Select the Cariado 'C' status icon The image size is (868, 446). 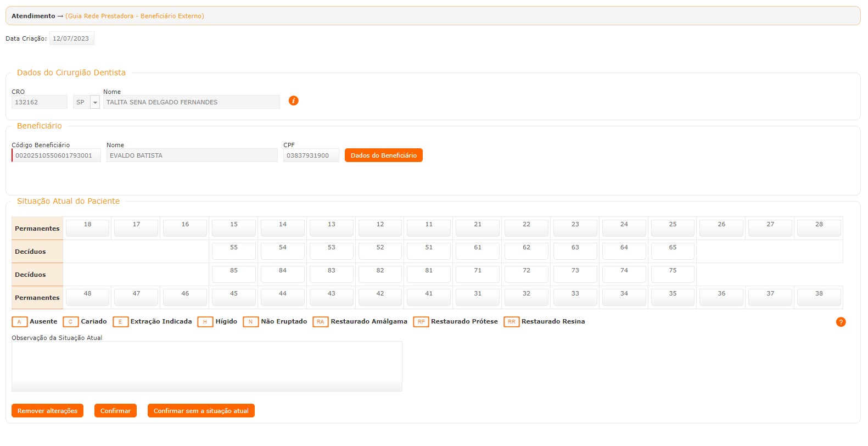(x=70, y=322)
